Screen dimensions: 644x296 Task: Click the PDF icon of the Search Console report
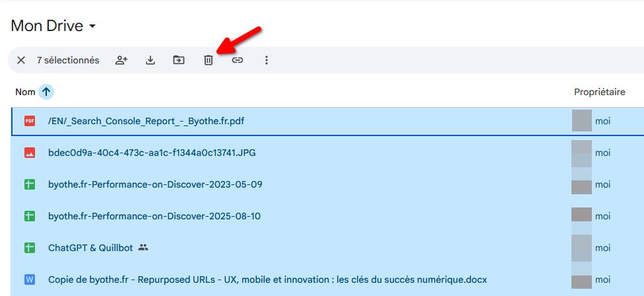(30, 121)
